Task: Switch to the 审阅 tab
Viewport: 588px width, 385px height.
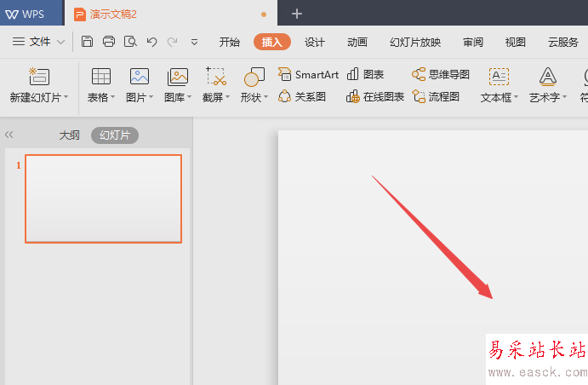Action: pyautogui.click(x=473, y=42)
